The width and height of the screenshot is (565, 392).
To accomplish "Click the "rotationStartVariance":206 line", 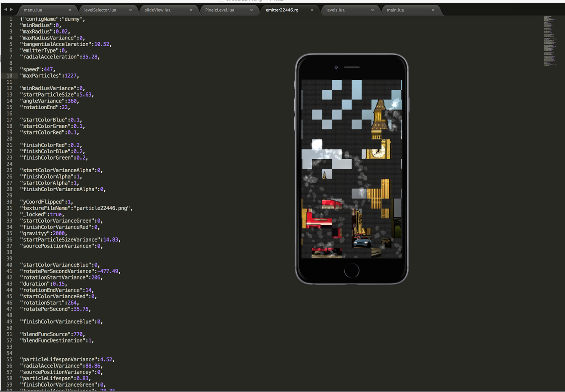I will coord(61,277).
